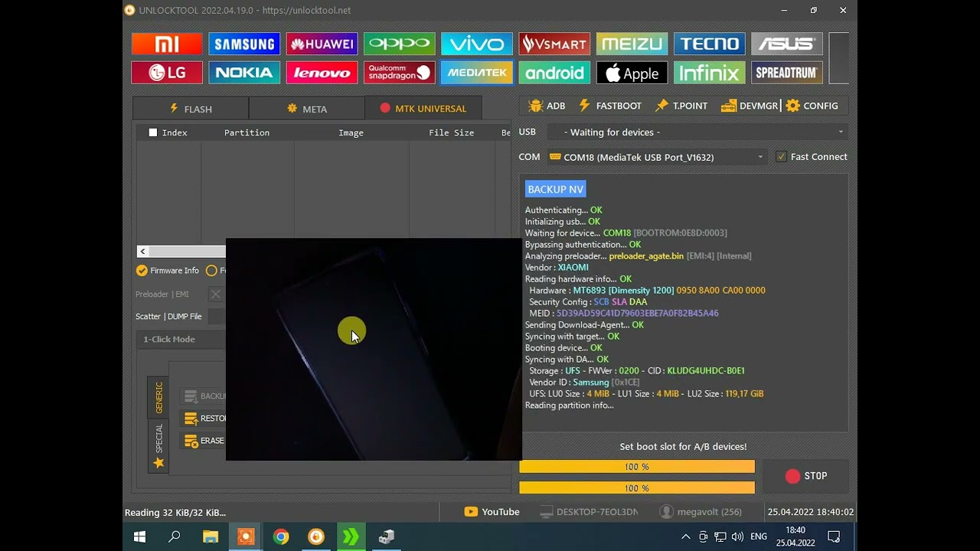Select the Samsung brand tile
The height and width of the screenshot is (551, 980).
tap(244, 44)
